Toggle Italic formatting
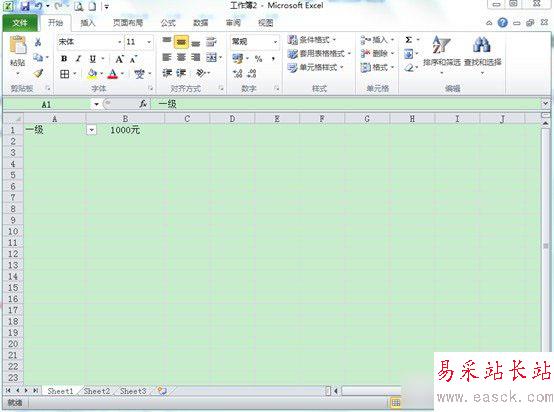Viewport: 554px width, 412px height. 78,59
